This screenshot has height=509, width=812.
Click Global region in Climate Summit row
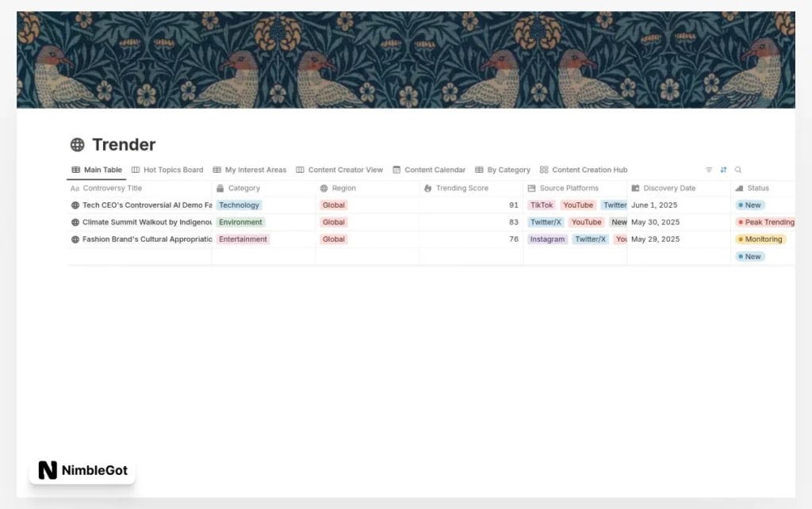pos(334,222)
